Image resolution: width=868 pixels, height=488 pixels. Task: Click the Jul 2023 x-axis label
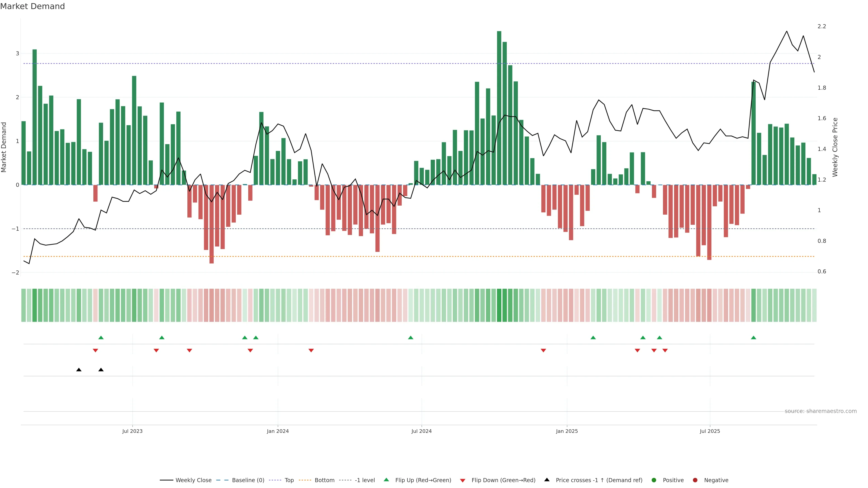click(132, 431)
